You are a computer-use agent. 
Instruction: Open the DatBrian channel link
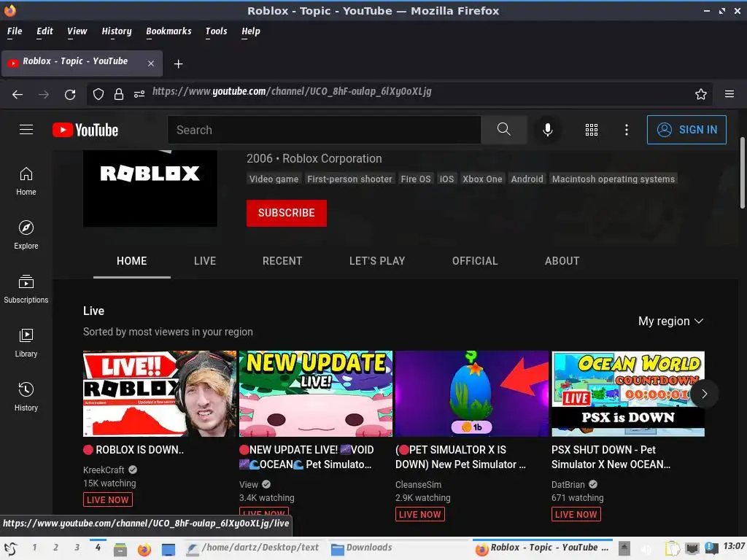pos(568,484)
